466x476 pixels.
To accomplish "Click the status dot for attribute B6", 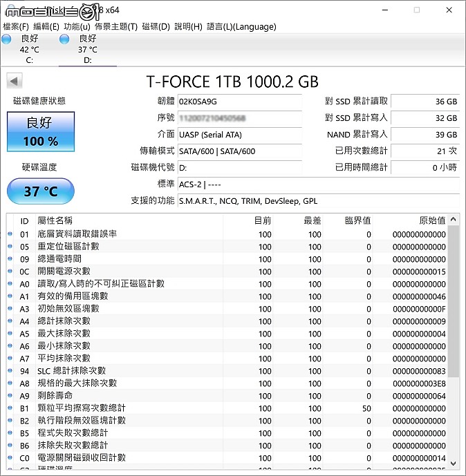I will point(10,446).
